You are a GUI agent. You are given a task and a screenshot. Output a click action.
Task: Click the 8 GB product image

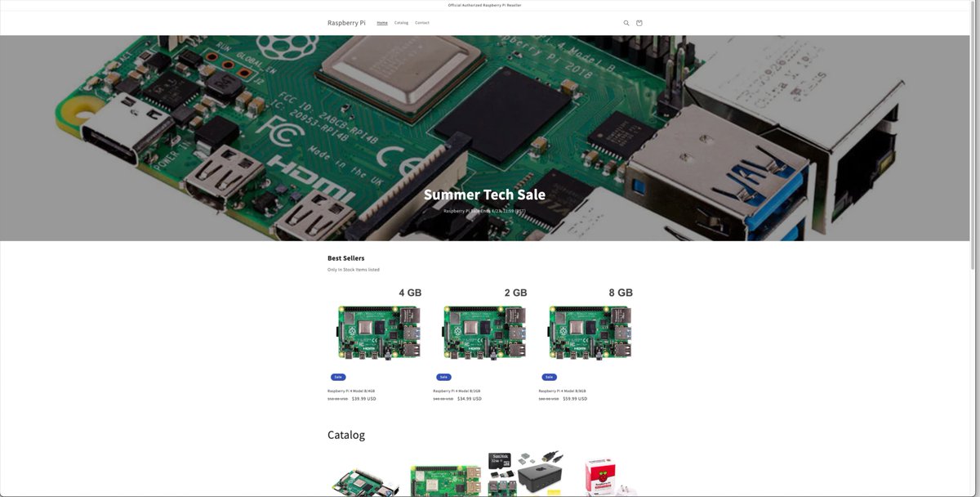(589, 331)
